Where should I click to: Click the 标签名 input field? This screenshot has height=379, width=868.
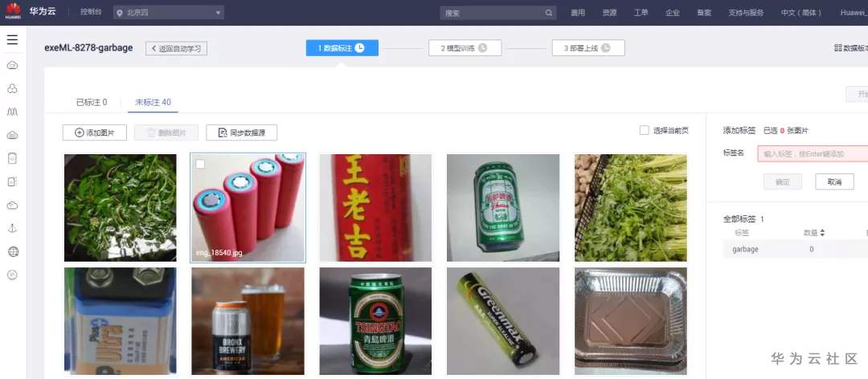(813, 154)
